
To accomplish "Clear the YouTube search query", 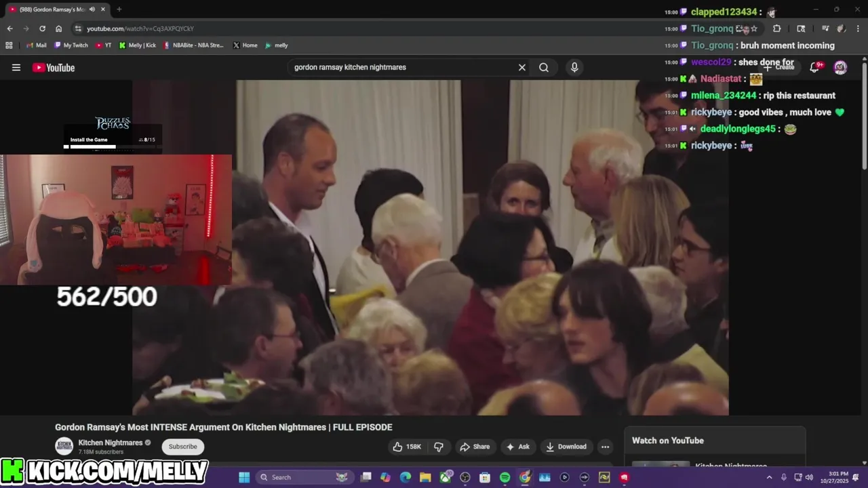I will point(522,67).
